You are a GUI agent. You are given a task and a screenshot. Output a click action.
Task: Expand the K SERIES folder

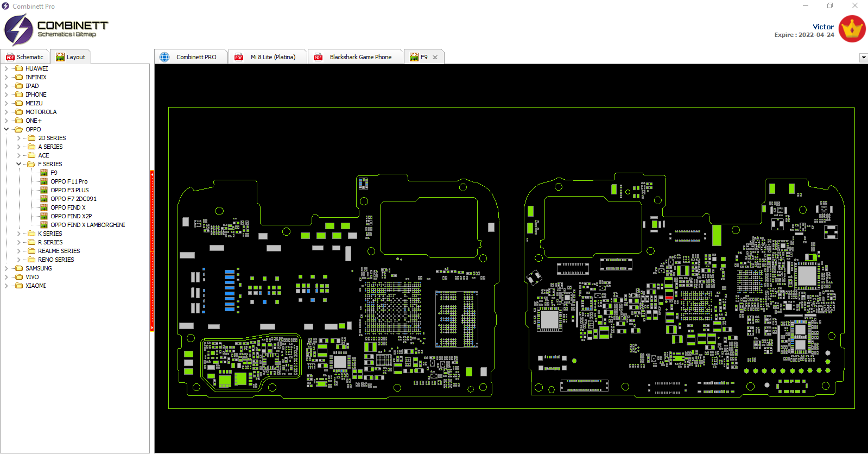point(18,234)
